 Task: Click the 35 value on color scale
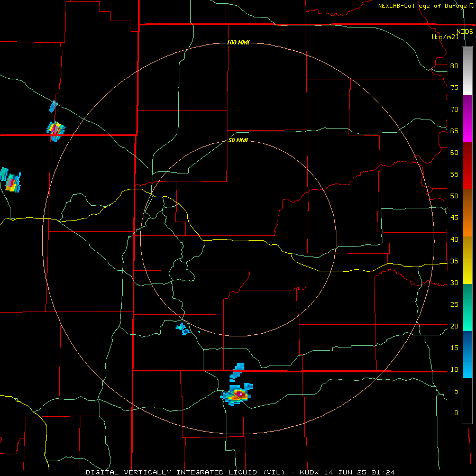[x=454, y=261]
